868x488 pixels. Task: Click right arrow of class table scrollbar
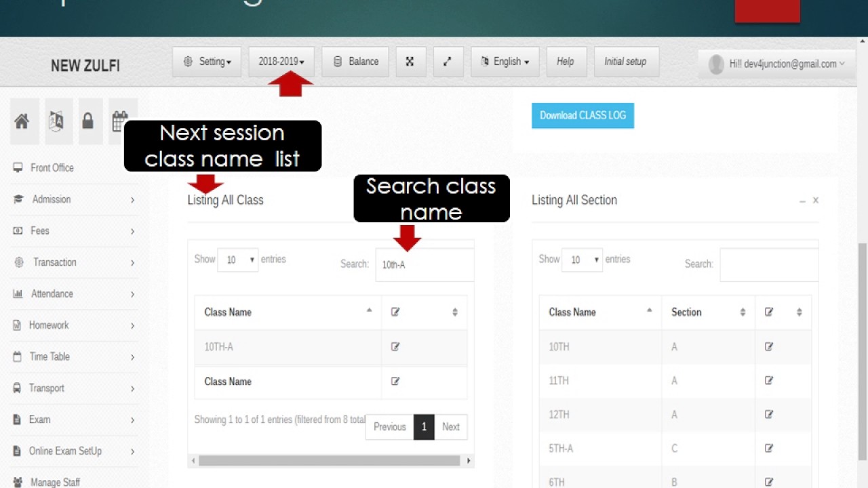(469, 461)
